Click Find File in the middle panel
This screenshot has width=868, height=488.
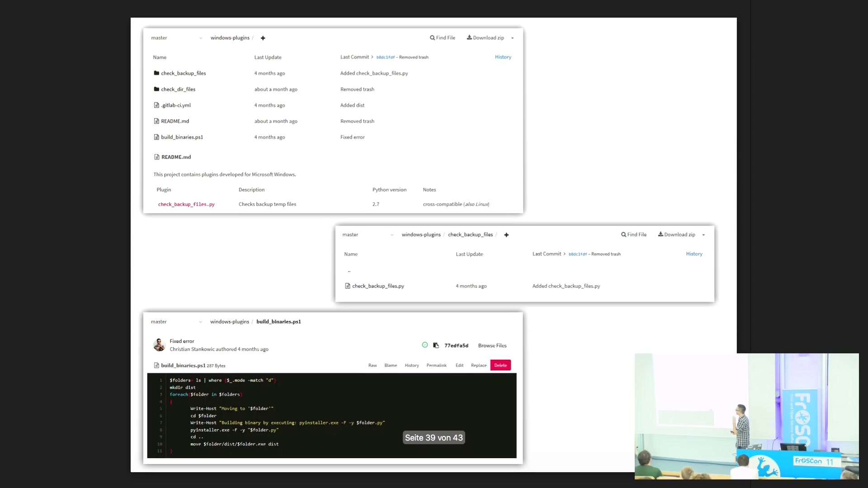pyautogui.click(x=634, y=235)
